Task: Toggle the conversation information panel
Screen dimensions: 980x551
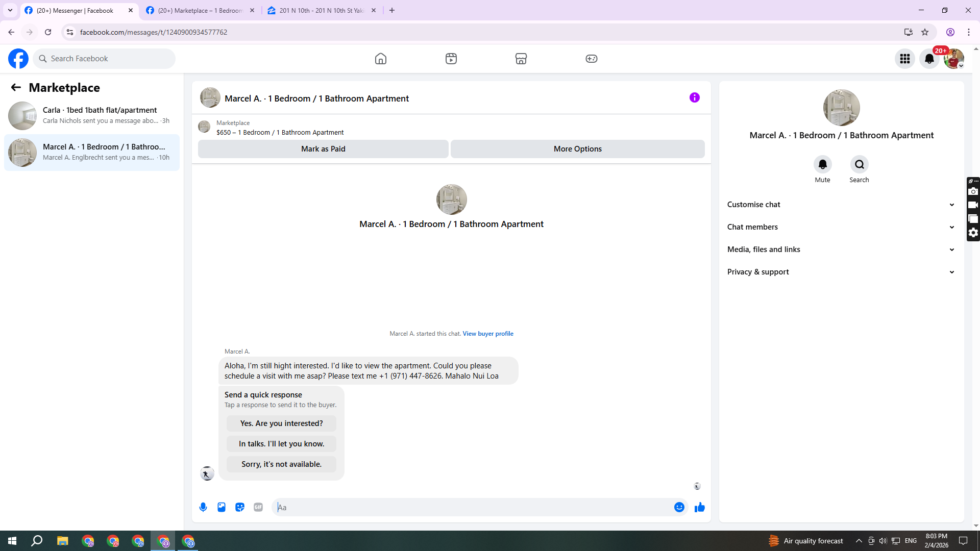Action: [x=694, y=97]
